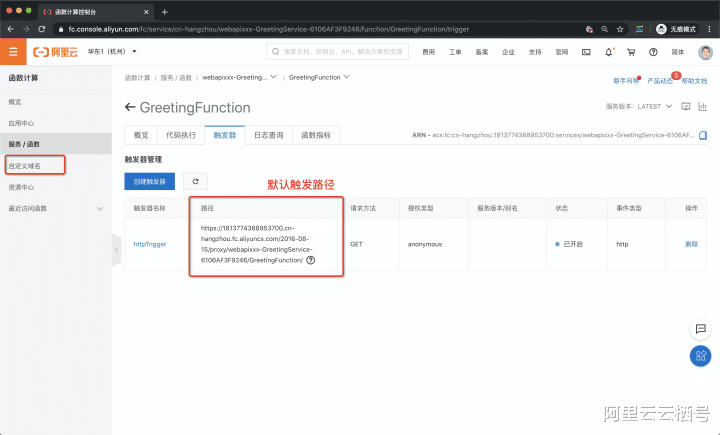Click the 服务 / 函数 breadcrumb
Image resolution: width=720 pixels, height=435 pixels.
[176, 78]
